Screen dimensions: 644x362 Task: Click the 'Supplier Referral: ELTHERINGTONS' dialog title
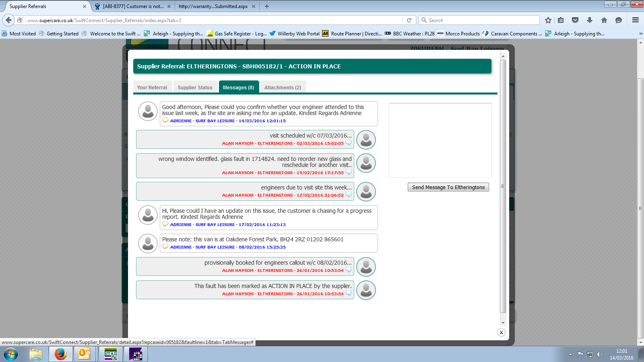point(239,66)
